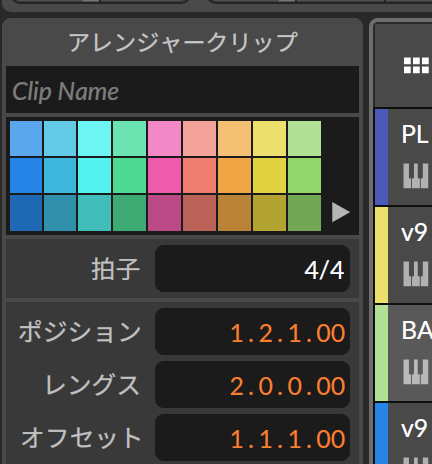Expand more colors with the palette arrow

coord(340,212)
